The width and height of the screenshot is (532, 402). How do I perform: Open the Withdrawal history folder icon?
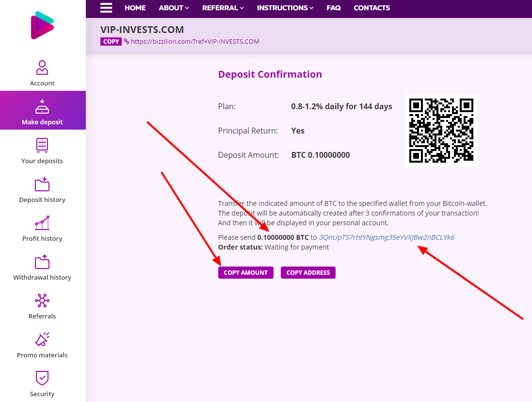pyautogui.click(x=42, y=262)
